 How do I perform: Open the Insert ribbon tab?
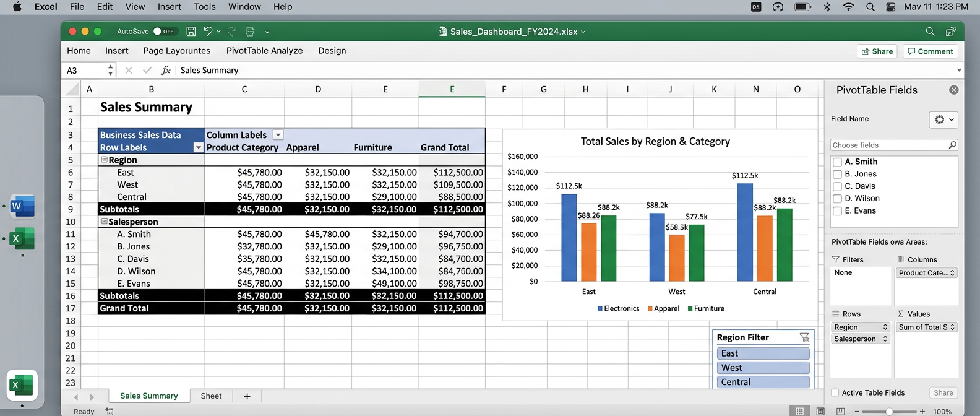tap(117, 51)
